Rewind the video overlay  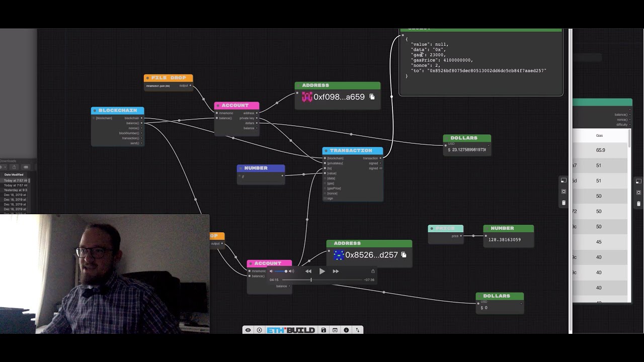[x=308, y=271]
